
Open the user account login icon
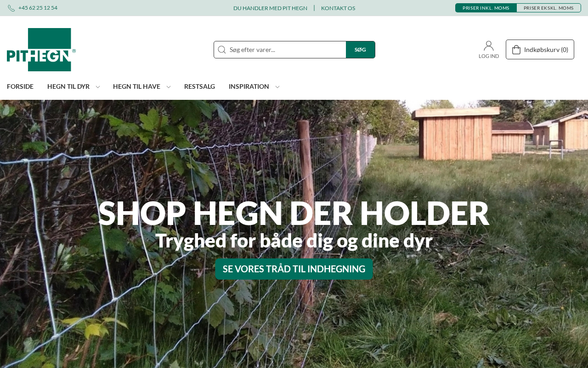click(489, 46)
